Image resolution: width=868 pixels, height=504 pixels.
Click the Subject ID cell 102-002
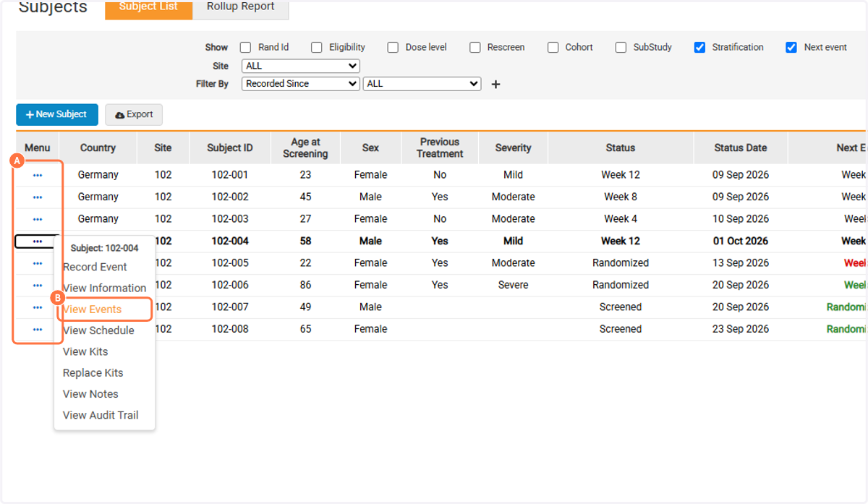(230, 197)
